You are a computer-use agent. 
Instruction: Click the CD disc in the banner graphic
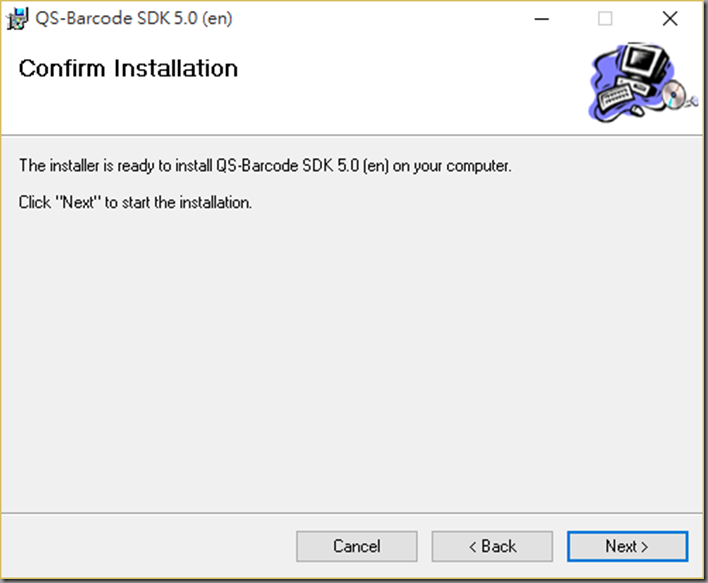pyautogui.click(x=674, y=94)
